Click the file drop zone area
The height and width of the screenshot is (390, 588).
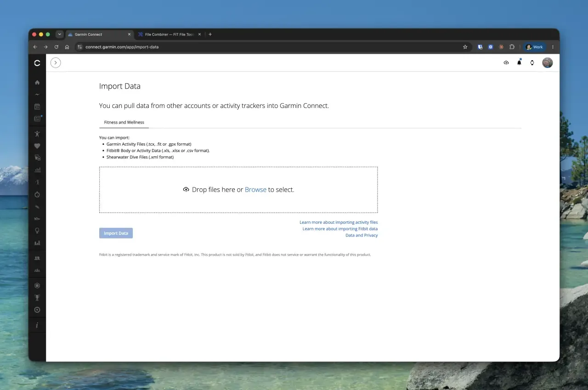[x=238, y=190]
